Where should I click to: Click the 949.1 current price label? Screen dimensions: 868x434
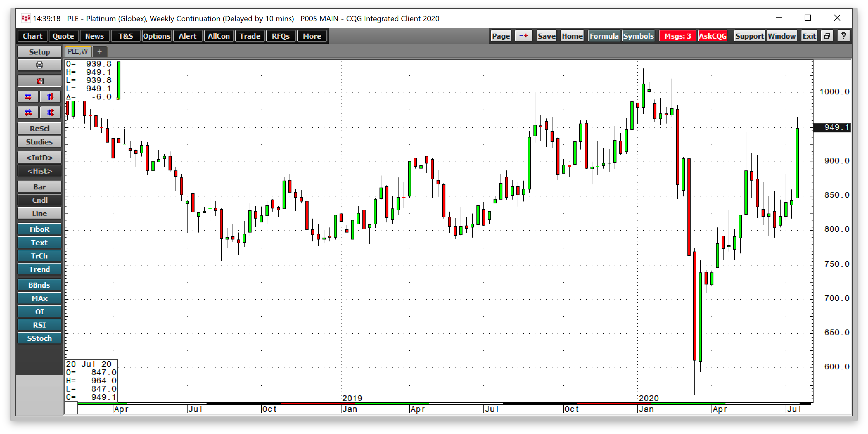[832, 127]
